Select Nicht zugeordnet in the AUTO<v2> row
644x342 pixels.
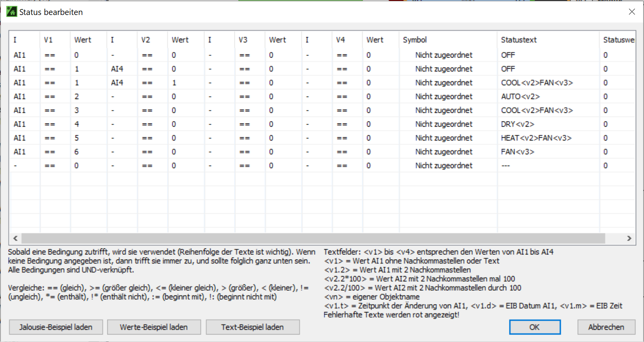[x=444, y=97]
